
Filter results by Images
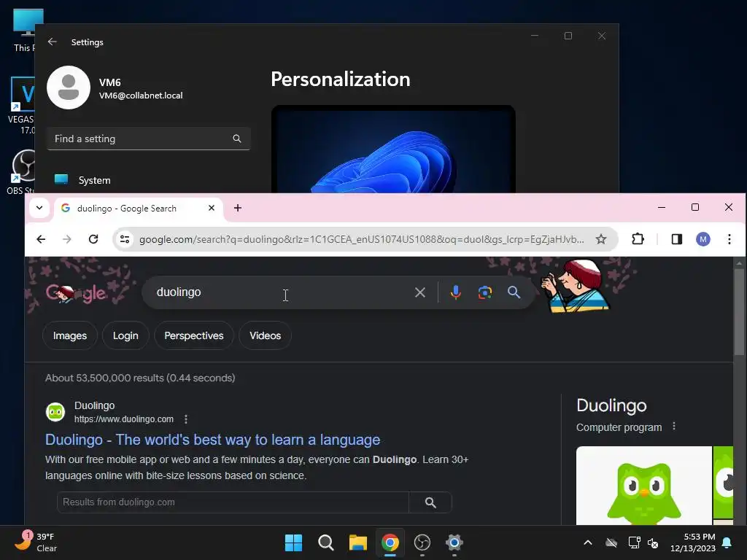tap(70, 335)
